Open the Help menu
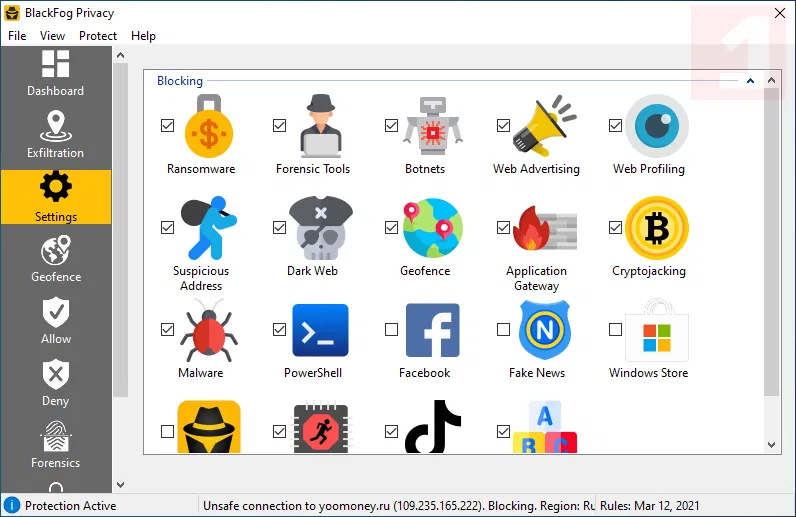Image resolution: width=796 pixels, height=517 pixels. [143, 36]
